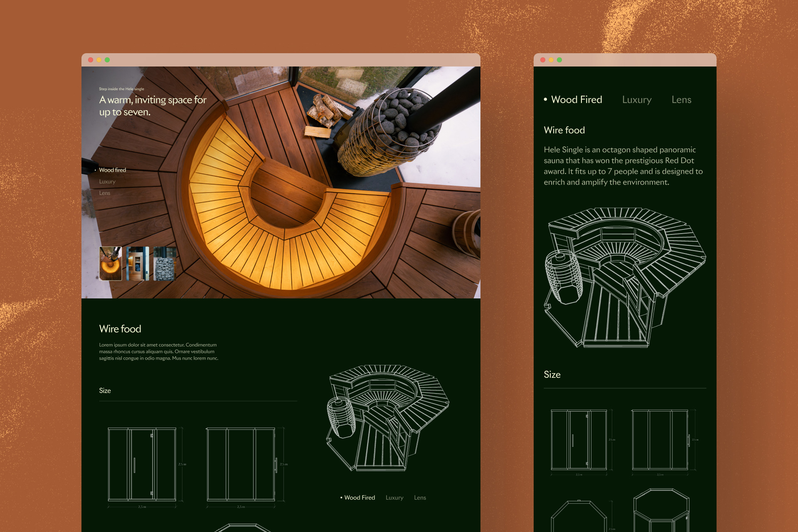
Task: Select the Wood fired option over hero photo
Action: coord(112,170)
